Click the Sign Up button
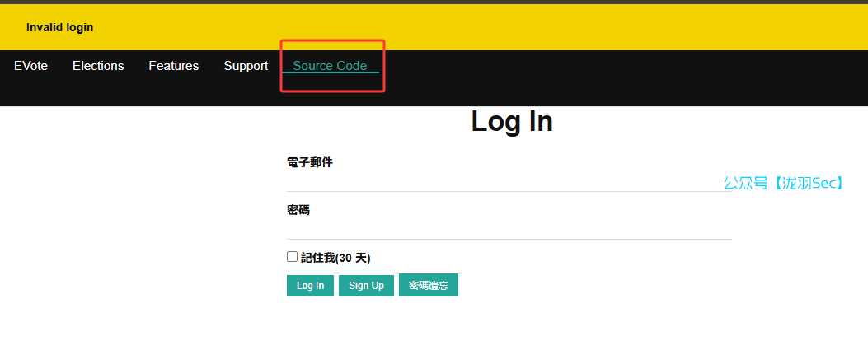868x364 pixels. pyautogui.click(x=366, y=286)
